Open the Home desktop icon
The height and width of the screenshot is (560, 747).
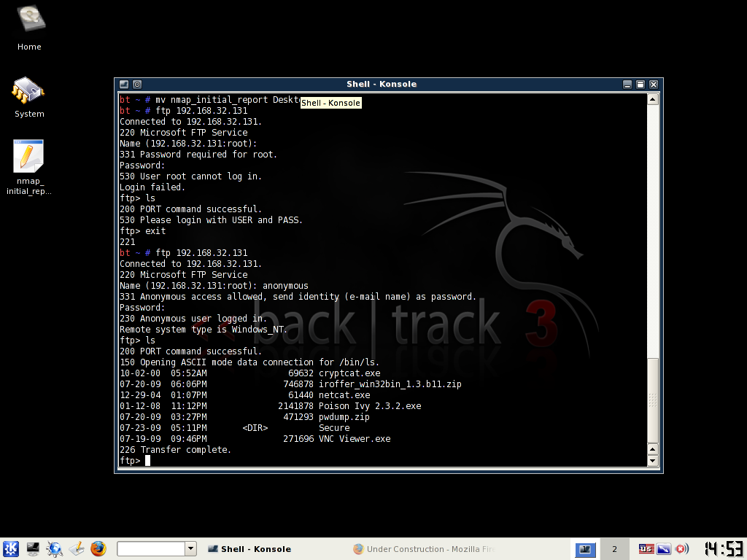(x=29, y=28)
